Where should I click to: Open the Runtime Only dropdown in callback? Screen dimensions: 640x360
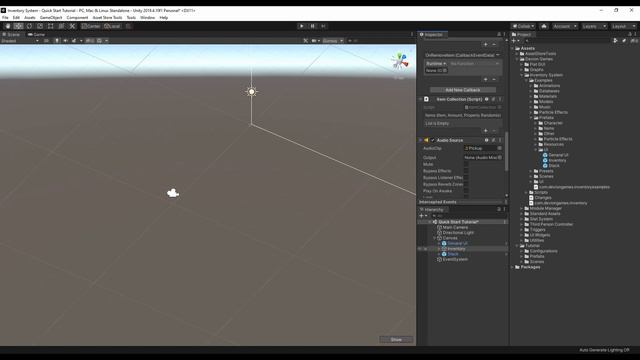436,64
